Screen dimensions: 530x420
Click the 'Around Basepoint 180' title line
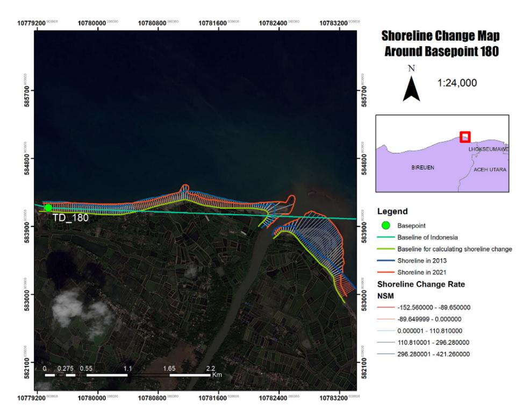point(441,52)
